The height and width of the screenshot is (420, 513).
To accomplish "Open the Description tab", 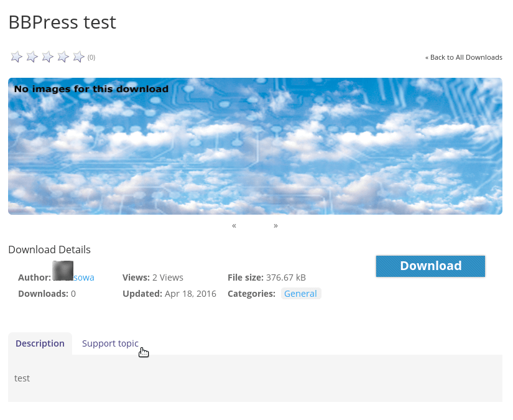I will [x=40, y=343].
